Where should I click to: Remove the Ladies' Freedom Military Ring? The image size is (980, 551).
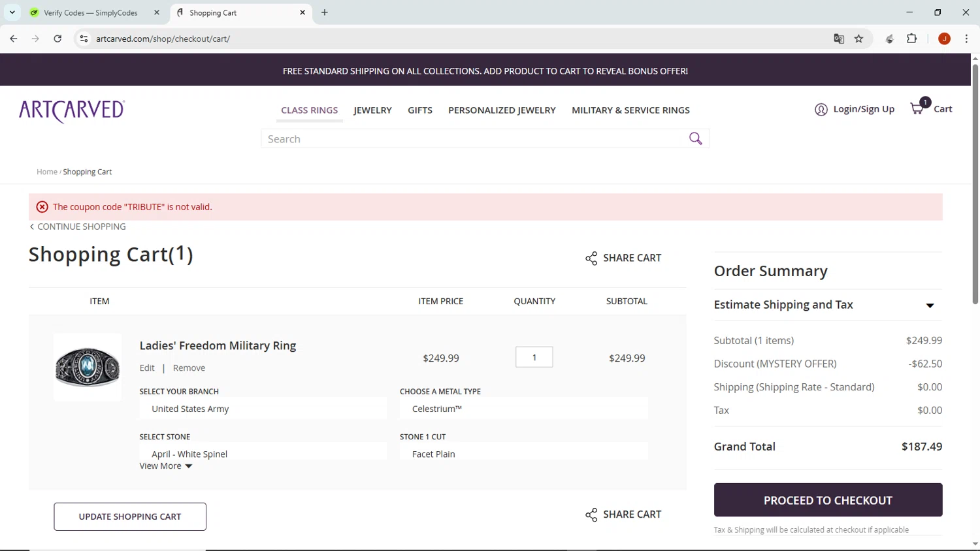(x=189, y=368)
